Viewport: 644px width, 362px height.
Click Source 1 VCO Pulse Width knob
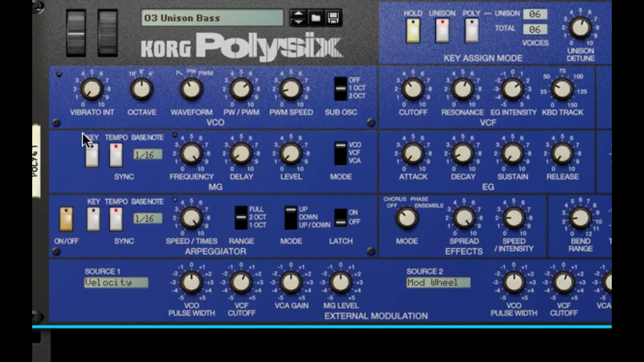[x=191, y=283]
